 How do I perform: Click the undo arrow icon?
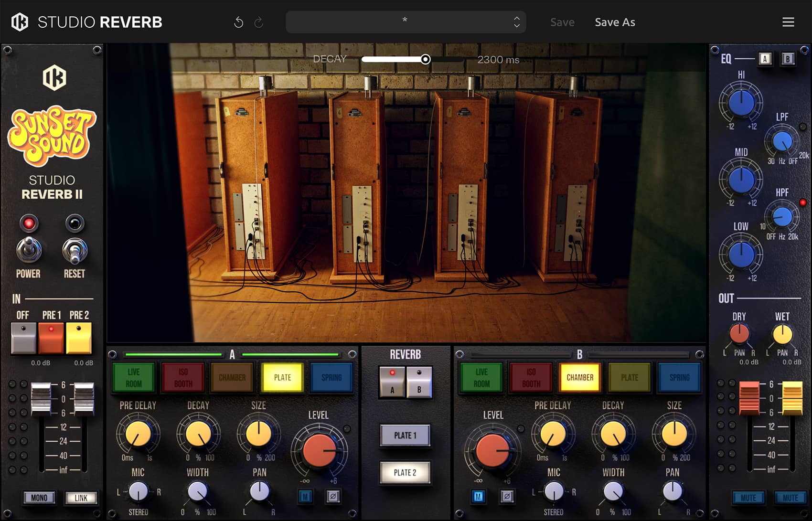point(238,22)
